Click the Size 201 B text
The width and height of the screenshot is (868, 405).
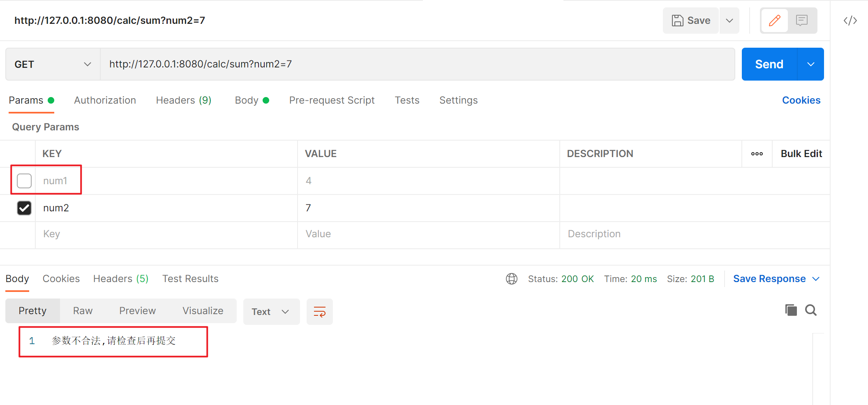tap(690, 279)
